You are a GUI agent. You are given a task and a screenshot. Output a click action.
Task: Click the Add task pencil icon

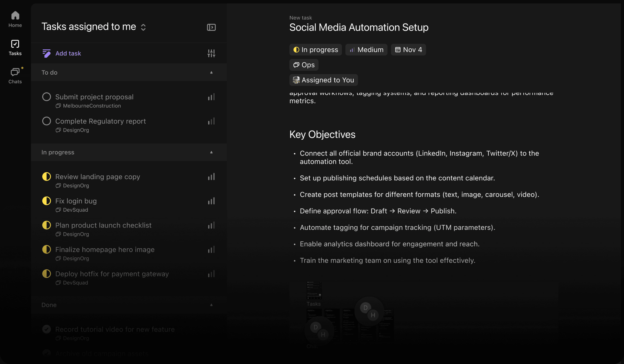(x=46, y=53)
